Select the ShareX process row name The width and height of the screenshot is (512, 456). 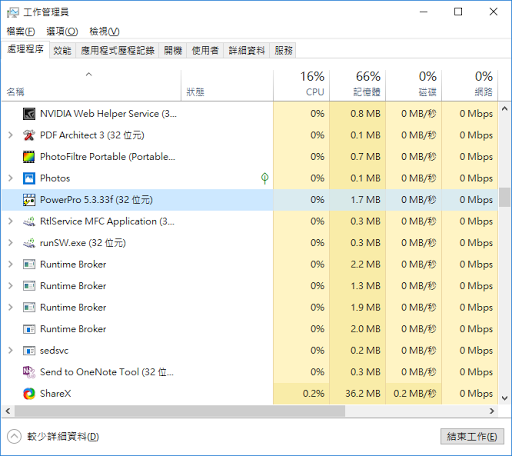(x=56, y=394)
